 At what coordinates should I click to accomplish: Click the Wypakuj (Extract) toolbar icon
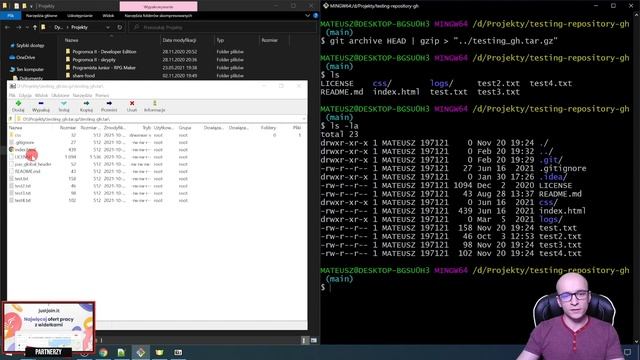(41, 103)
